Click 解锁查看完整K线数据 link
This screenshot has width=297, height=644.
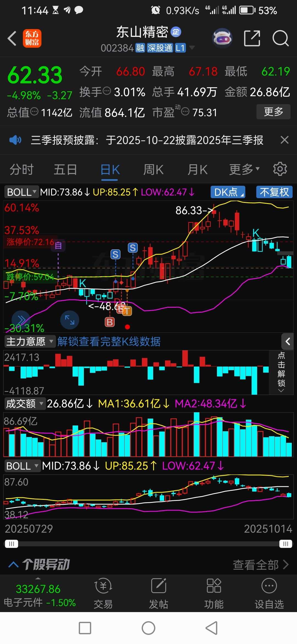pyautogui.click(x=109, y=342)
